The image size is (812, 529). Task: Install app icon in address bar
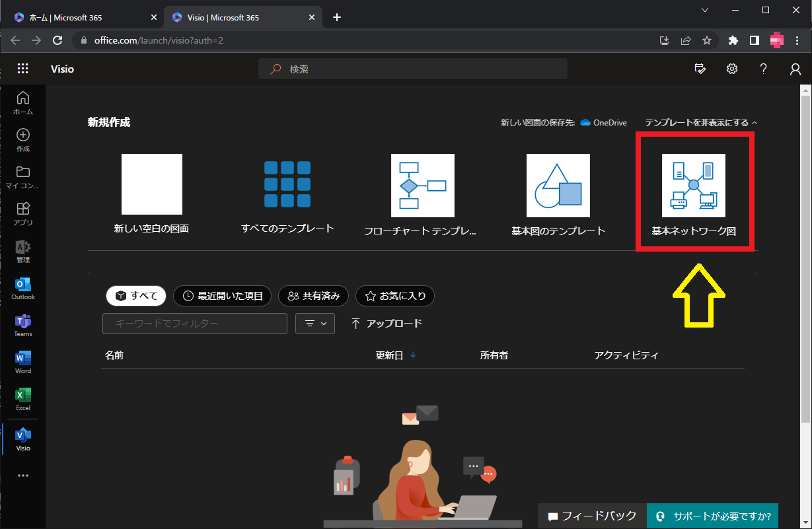(x=665, y=40)
